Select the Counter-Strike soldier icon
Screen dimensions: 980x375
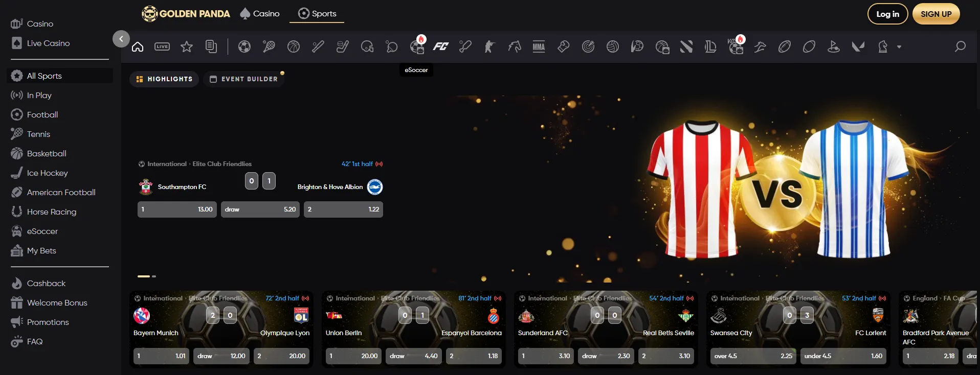pyautogui.click(x=490, y=47)
